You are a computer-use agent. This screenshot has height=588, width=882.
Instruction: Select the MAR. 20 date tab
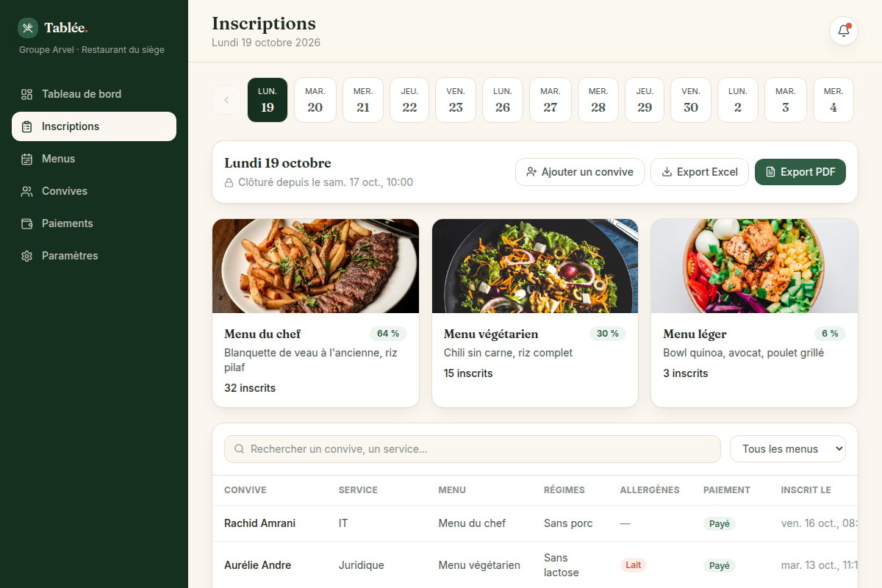[x=315, y=100]
